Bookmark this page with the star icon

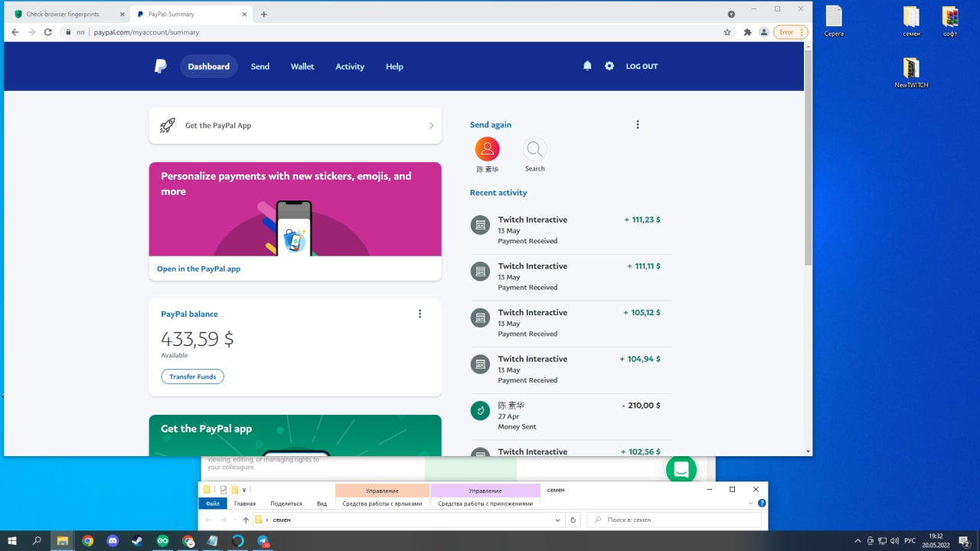pyautogui.click(x=727, y=32)
